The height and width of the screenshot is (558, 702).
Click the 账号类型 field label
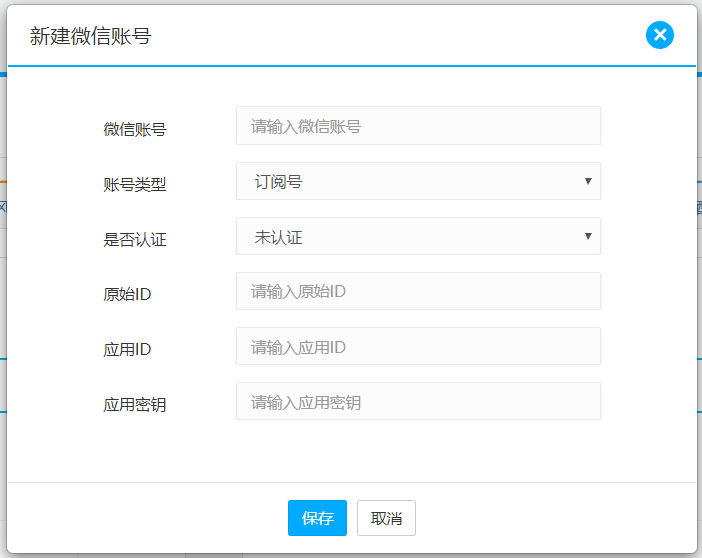134,184
